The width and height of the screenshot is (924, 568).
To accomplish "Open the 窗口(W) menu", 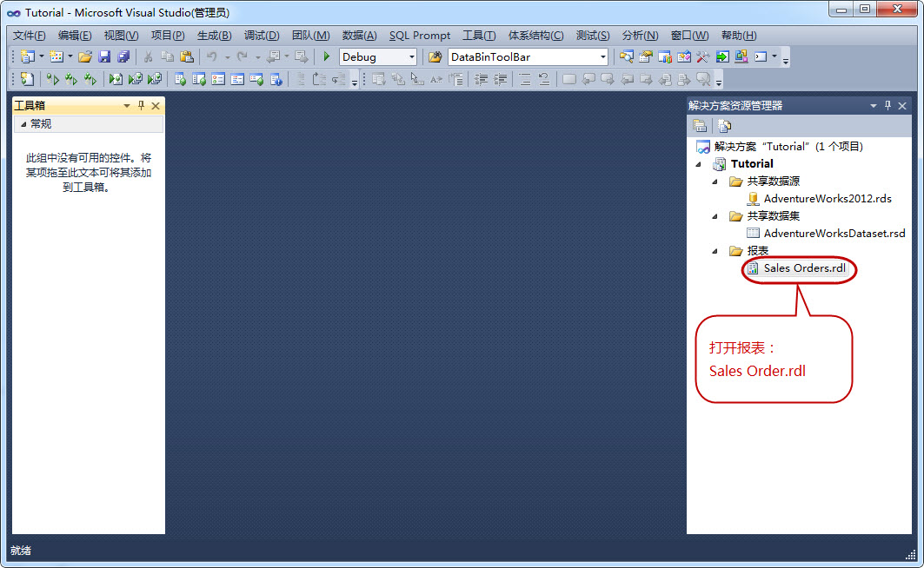I will (689, 36).
